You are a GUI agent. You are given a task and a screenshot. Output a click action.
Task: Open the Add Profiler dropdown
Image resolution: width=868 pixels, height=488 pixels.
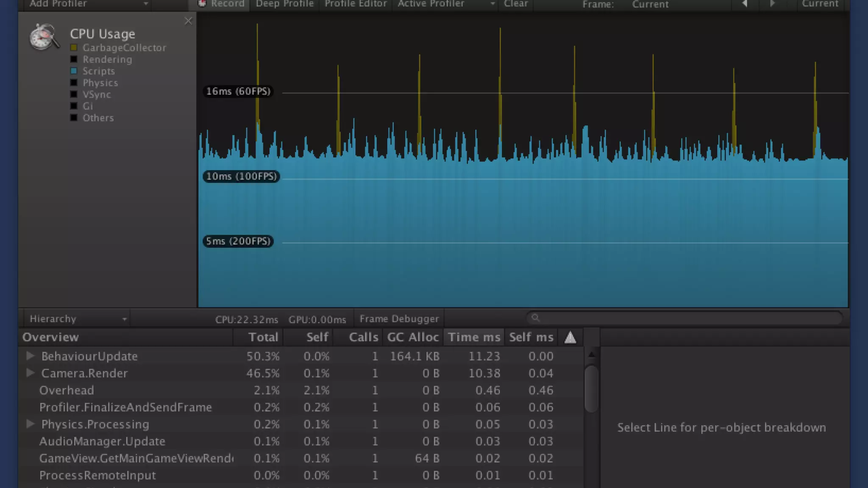pyautogui.click(x=88, y=4)
